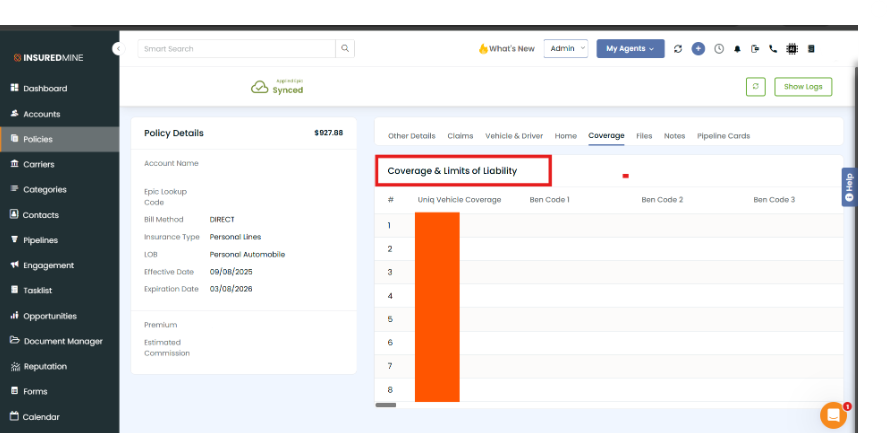Expand the Admin dropdown

(x=566, y=48)
